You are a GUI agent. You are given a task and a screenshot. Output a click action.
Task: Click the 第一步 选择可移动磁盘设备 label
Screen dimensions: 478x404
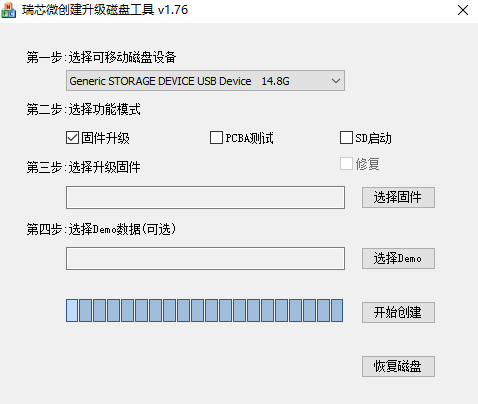[101, 57]
